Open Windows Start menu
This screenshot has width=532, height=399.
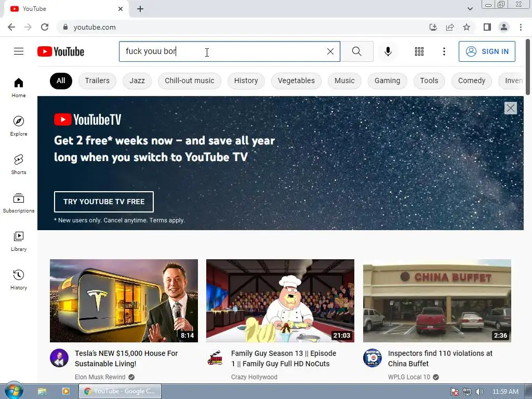point(14,391)
